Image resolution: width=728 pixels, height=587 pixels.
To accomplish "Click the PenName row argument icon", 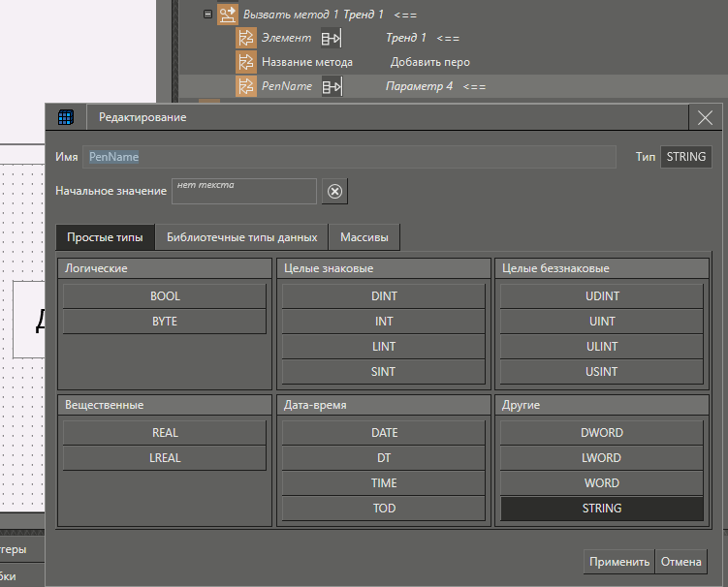I will pos(246,87).
